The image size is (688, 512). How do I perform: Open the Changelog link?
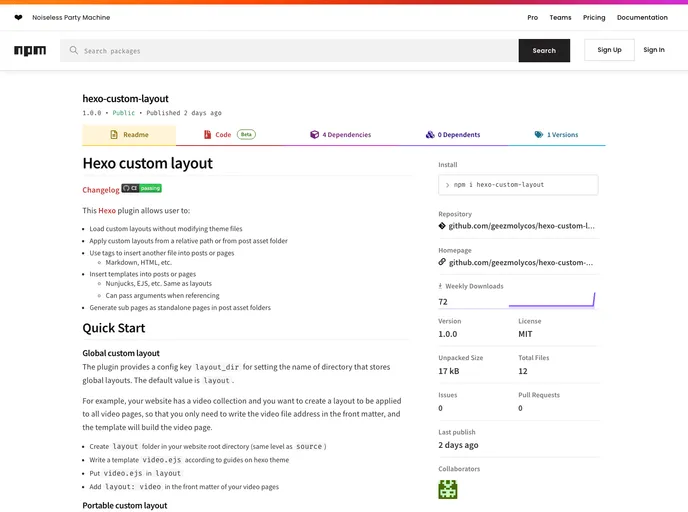100,189
